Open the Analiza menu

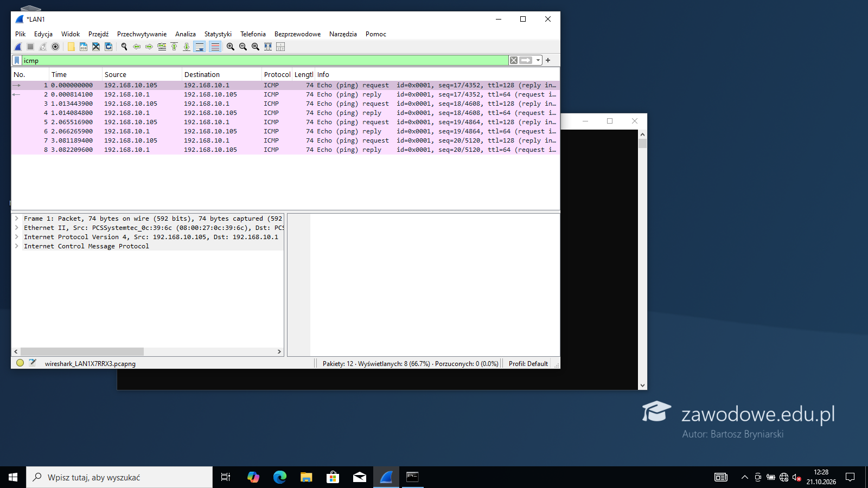tap(186, 34)
